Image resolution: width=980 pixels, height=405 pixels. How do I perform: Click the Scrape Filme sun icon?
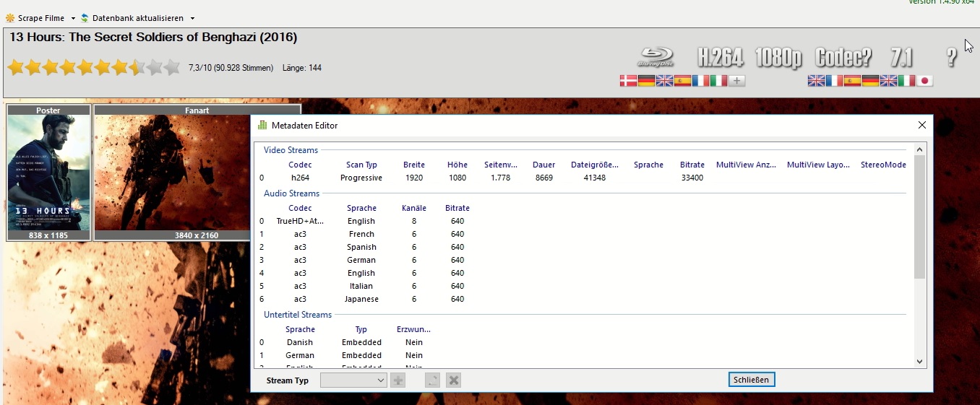click(11, 18)
